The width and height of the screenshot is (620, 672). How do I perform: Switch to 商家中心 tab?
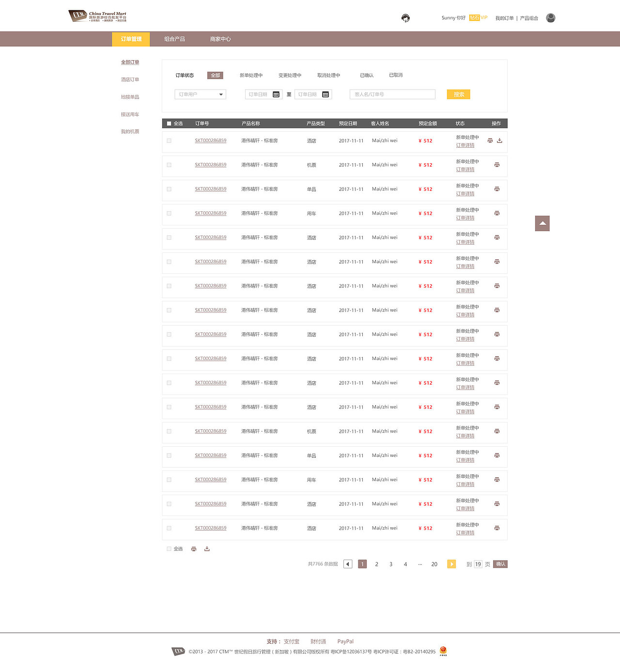(220, 39)
